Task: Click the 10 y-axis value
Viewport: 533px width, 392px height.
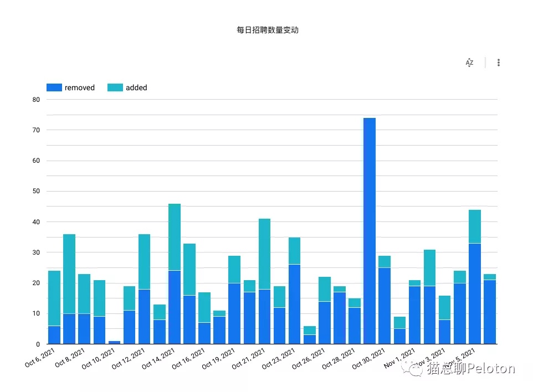Action: (36, 313)
